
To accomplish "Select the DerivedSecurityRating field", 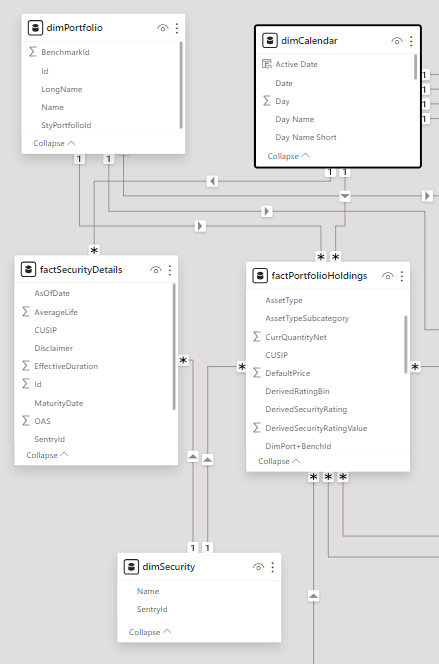I will point(306,409).
